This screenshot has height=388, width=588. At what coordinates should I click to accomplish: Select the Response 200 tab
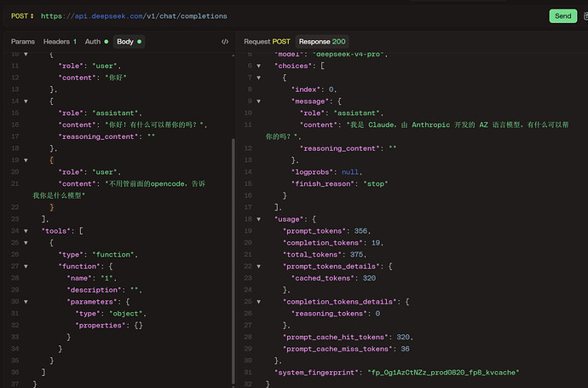[322, 42]
